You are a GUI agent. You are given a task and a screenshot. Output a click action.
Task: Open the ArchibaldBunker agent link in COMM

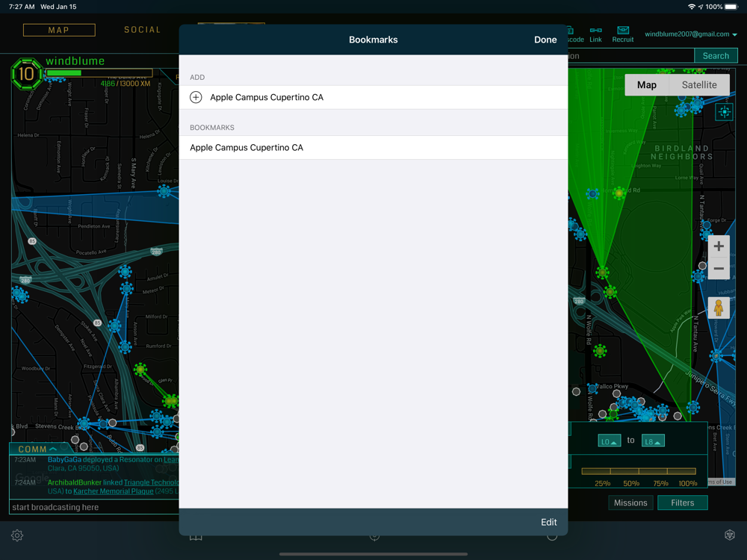click(x=74, y=482)
